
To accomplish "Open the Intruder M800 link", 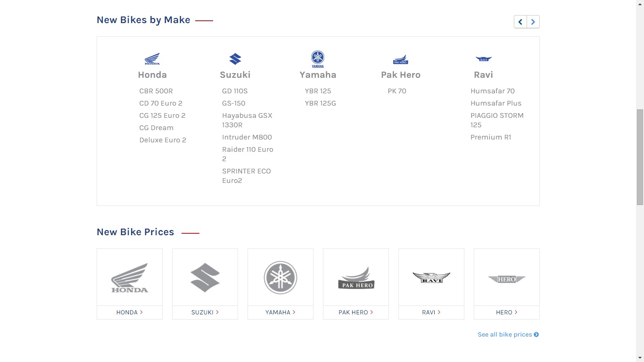I will (x=247, y=137).
